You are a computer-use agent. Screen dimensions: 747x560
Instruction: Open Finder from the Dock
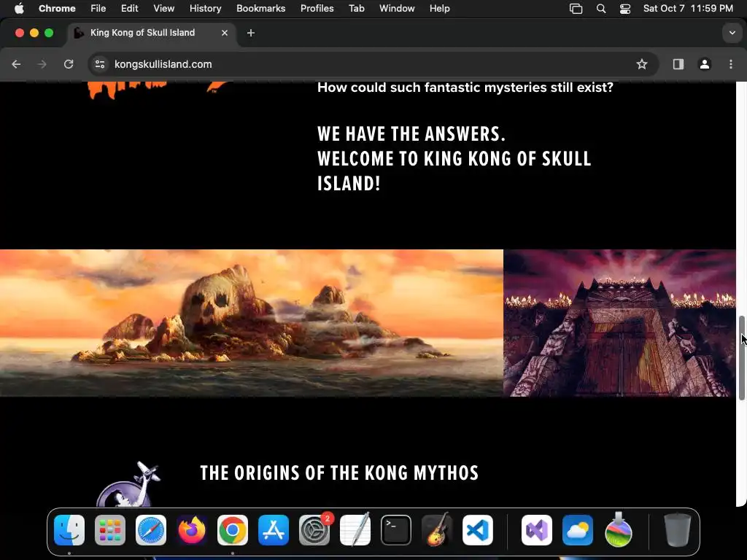click(x=69, y=530)
